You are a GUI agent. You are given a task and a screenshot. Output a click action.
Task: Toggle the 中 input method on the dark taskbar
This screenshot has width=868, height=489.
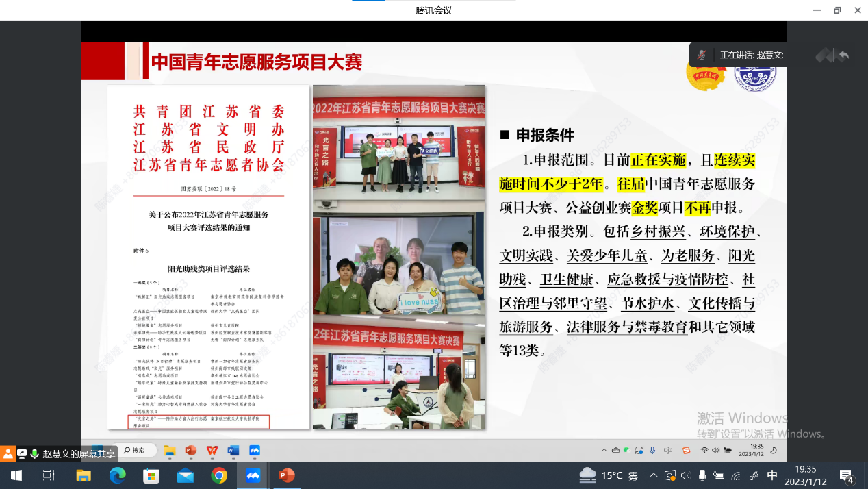[x=772, y=475]
